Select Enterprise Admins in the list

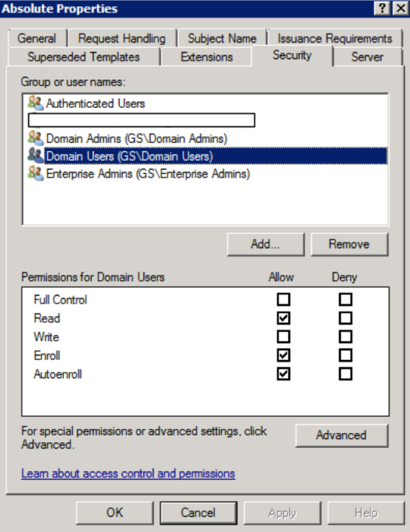tap(148, 174)
